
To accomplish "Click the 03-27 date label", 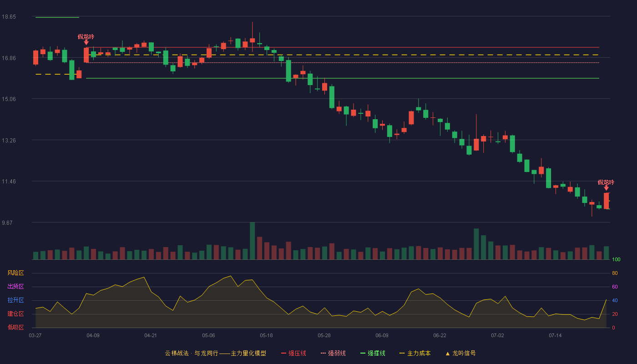I will tap(35, 335).
